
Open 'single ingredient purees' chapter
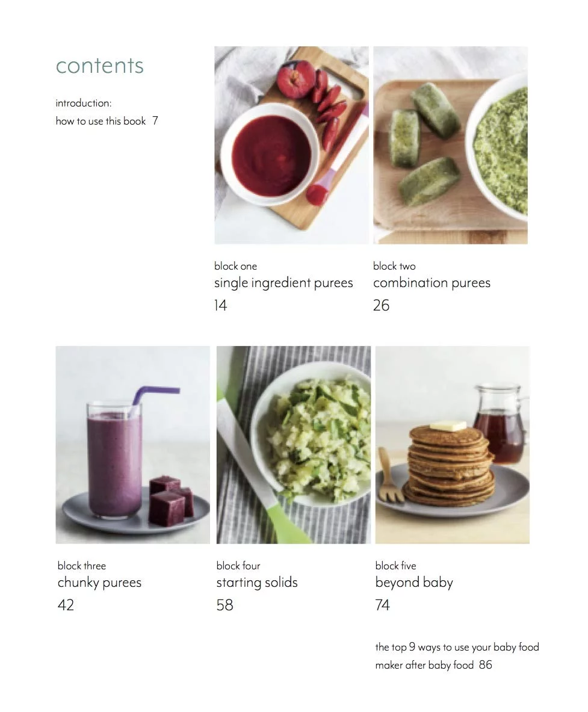283,283
